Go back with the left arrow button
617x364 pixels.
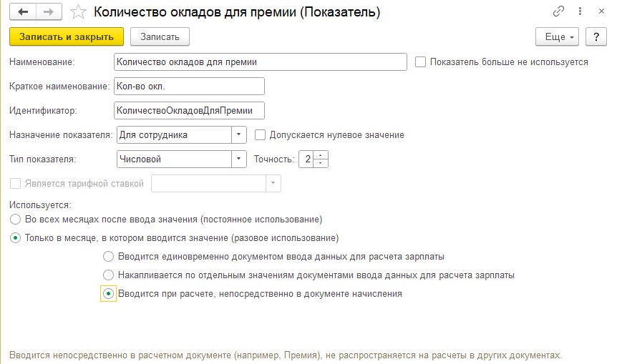click(x=23, y=11)
